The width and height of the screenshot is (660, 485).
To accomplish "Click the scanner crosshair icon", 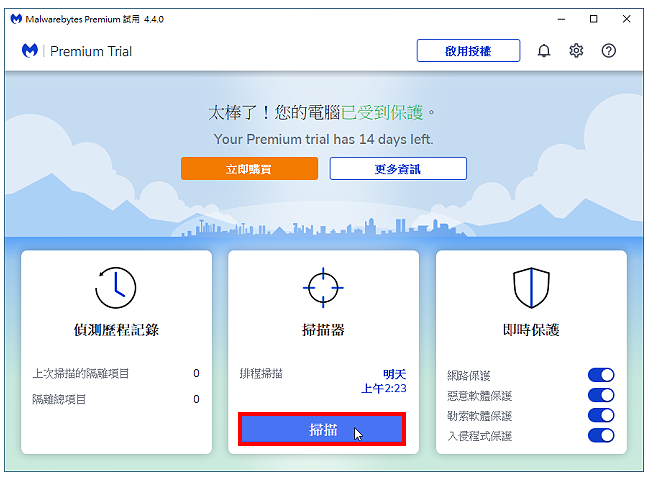I will tap(323, 288).
